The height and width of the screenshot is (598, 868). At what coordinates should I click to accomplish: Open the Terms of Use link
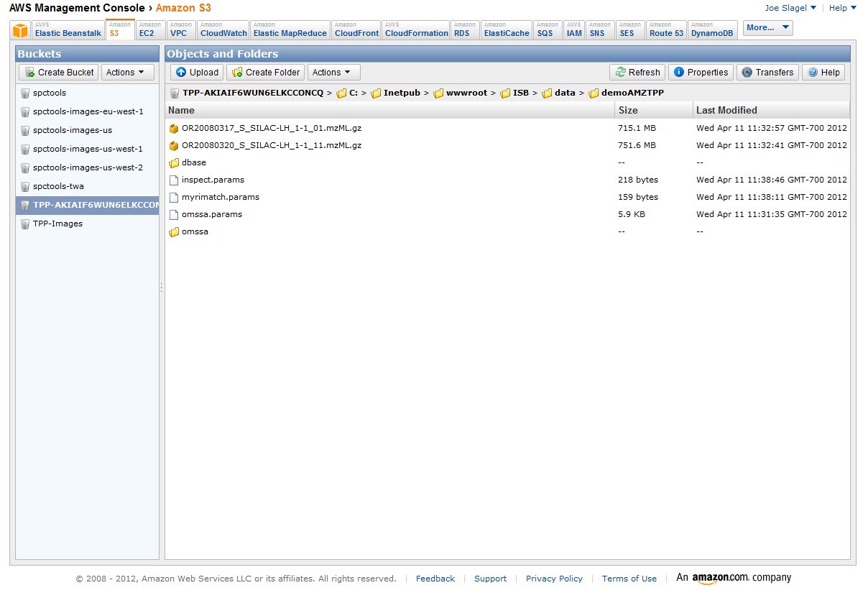[x=629, y=579]
